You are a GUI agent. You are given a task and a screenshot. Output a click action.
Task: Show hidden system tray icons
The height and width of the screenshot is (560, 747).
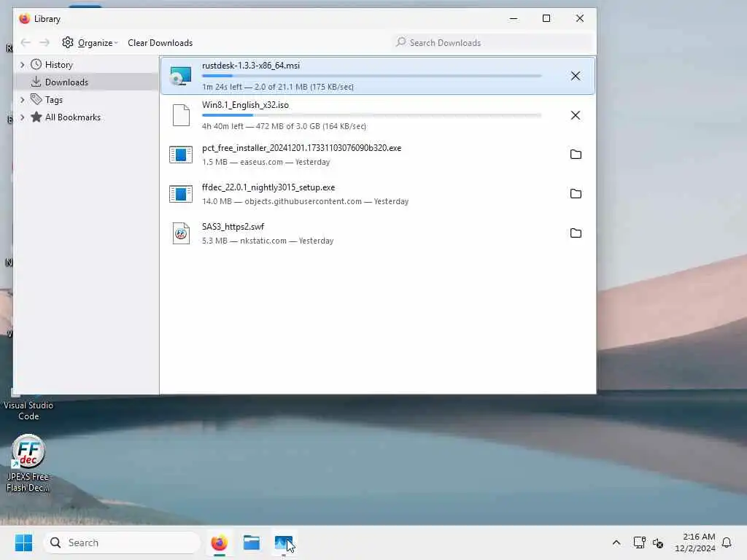[616, 542]
